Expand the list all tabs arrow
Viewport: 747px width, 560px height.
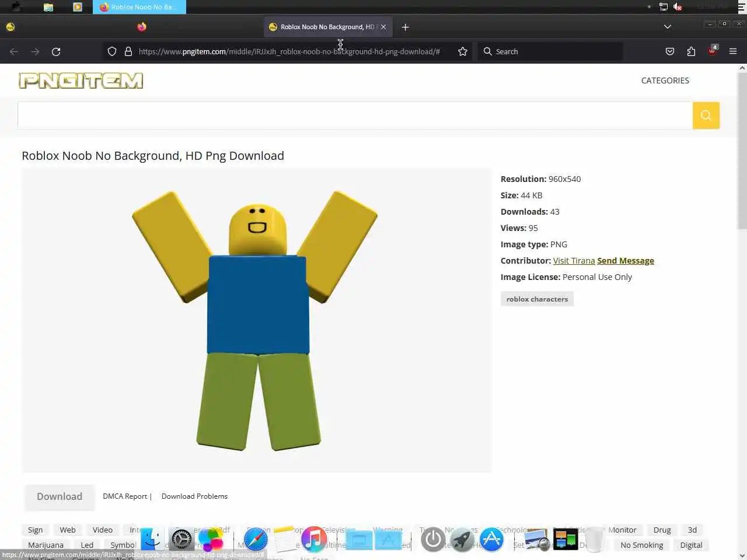click(668, 27)
